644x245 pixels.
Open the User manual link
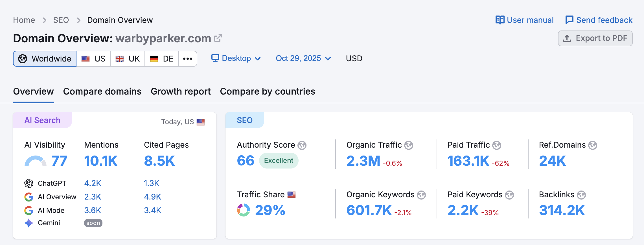(525, 20)
